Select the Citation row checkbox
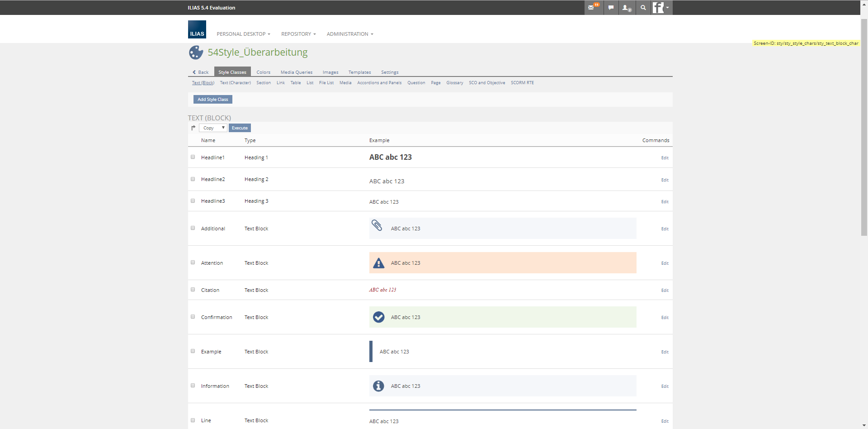 [x=193, y=290]
